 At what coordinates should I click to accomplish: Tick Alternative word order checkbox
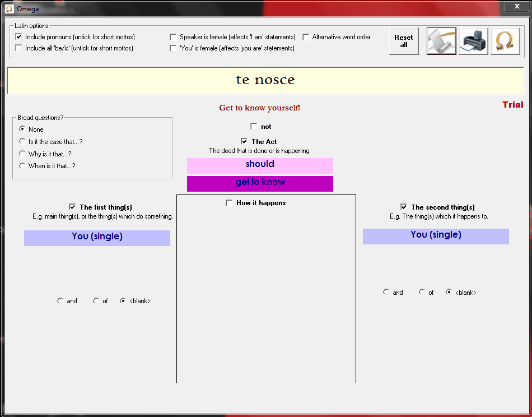pos(306,37)
